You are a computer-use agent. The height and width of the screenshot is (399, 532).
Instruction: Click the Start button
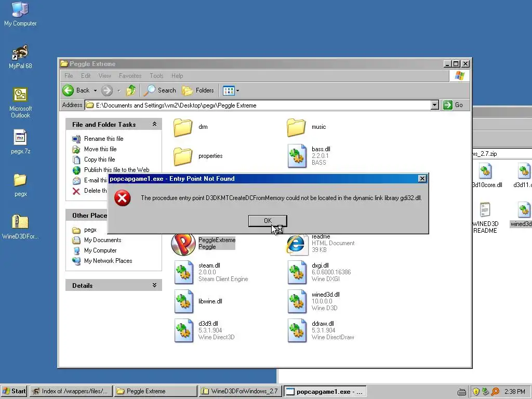point(14,391)
